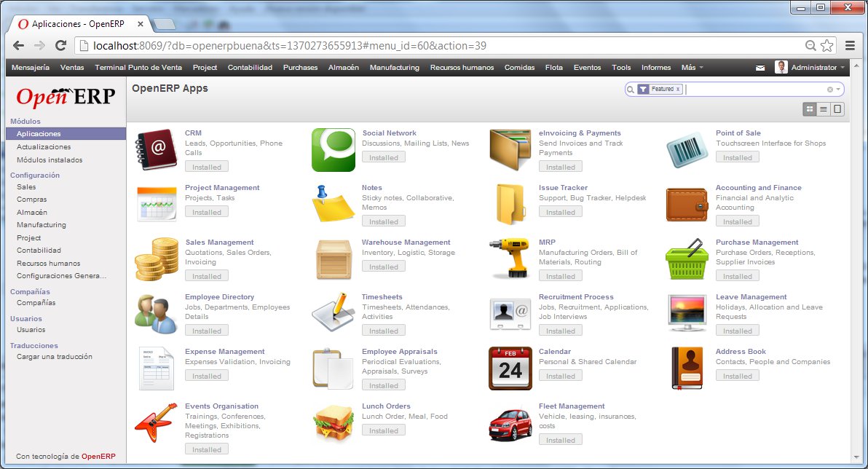The width and height of the screenshot is (868, 469).
Task: Open the Point of Sale barcode icon
Action: click(687, 149)
